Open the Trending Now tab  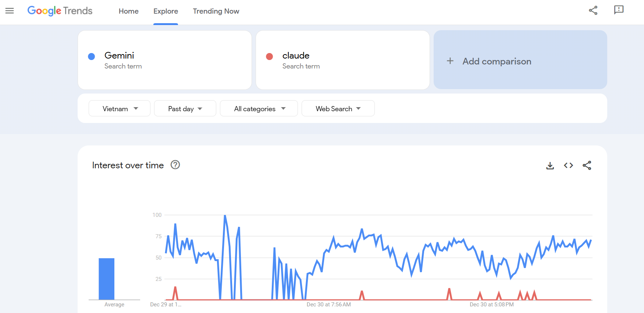tap(216, 11)
